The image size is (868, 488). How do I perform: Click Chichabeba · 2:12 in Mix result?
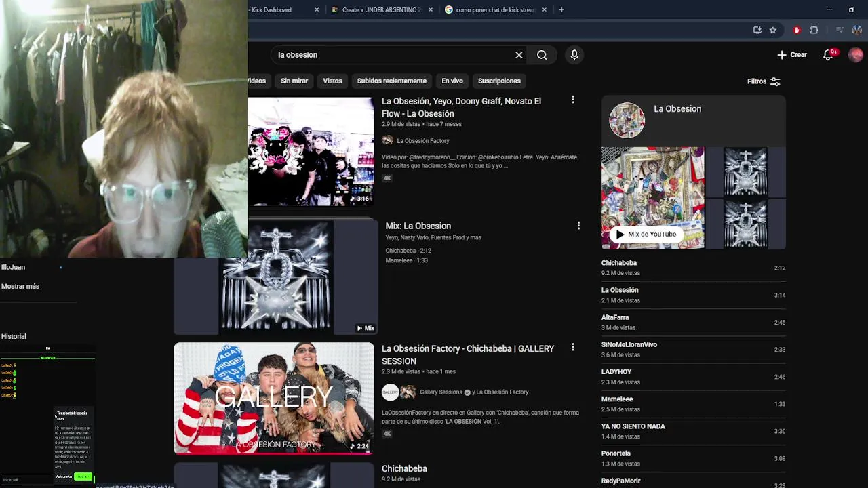(x=408, y=251)
